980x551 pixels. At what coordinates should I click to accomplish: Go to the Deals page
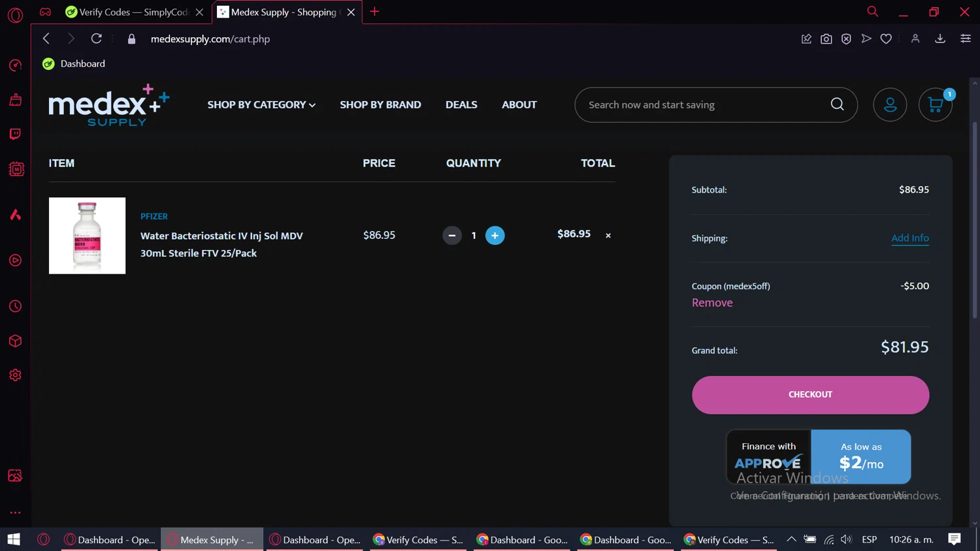[461, 104]
